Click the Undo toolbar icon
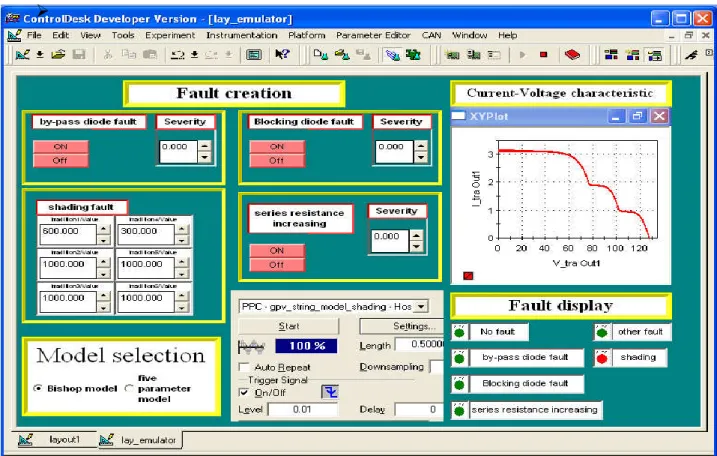717x456 pixels. click(177, 55)
